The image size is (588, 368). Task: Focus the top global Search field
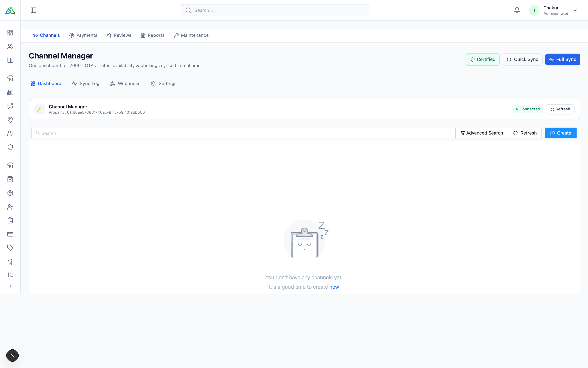coord(275,10)
